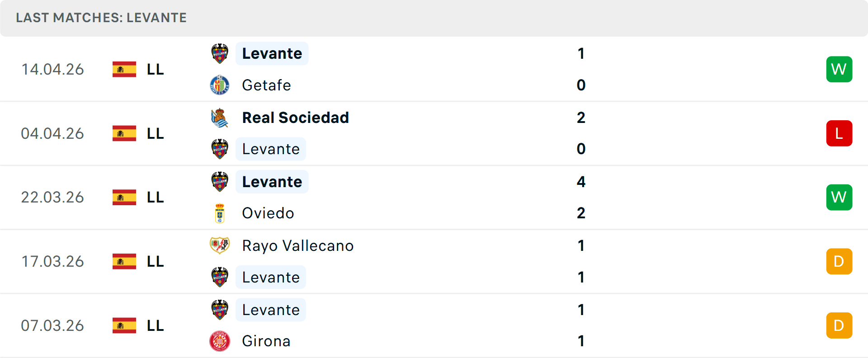Open the Real Sociedad team link

295,118
